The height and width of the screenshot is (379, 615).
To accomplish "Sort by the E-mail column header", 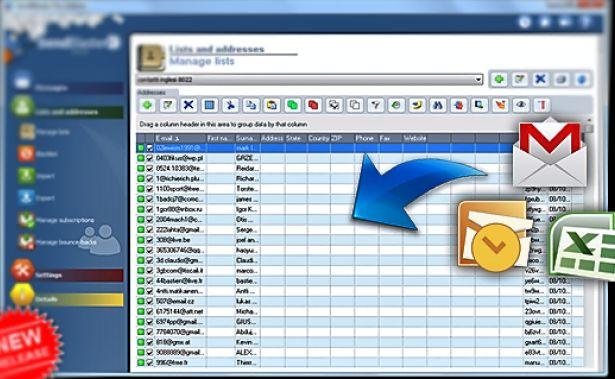I will pyautogui.click(x=180, y=138).
